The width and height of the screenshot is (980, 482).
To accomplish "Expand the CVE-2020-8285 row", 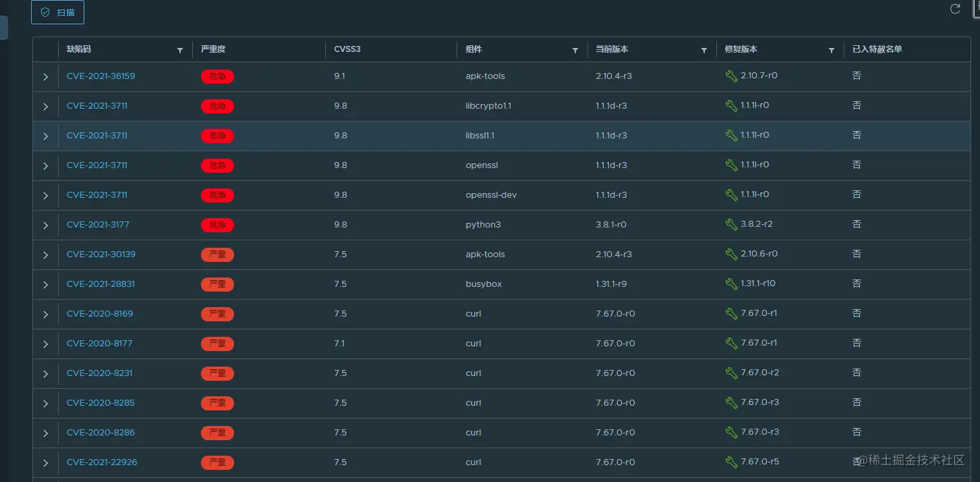I will [46, 404].
